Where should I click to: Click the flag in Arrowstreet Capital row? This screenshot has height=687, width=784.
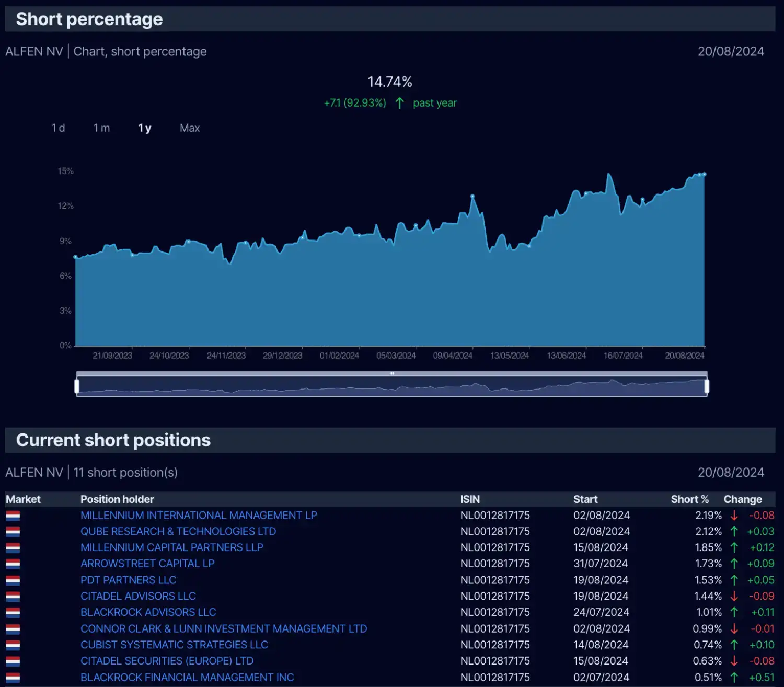click(13, 564)
